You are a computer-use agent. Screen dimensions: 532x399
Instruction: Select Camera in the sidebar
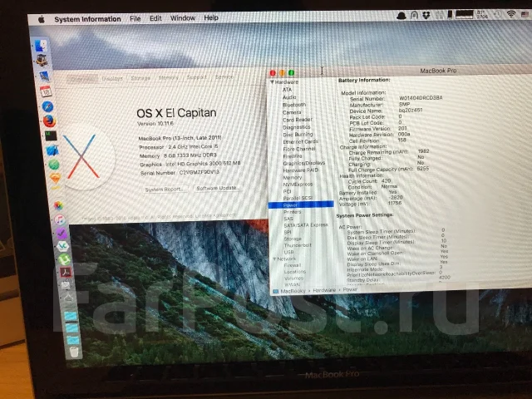click(292, 112)
